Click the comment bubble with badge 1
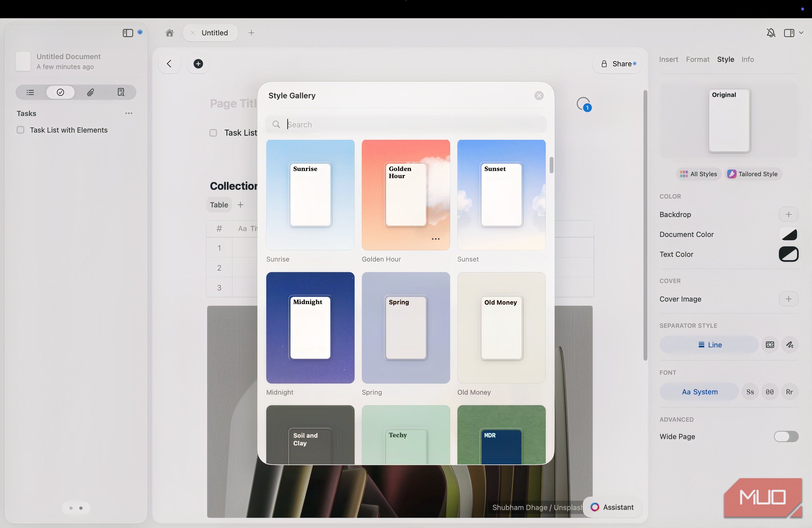812x528 pixels. [x=584, y=104]
